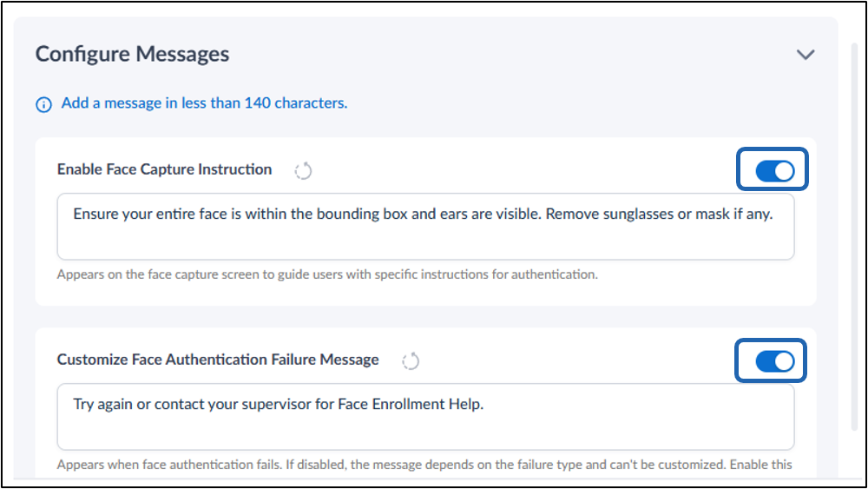Collapse the Configure Messages section chevron
This screenshot has width=868, height=489.
(x=806, y=54)
